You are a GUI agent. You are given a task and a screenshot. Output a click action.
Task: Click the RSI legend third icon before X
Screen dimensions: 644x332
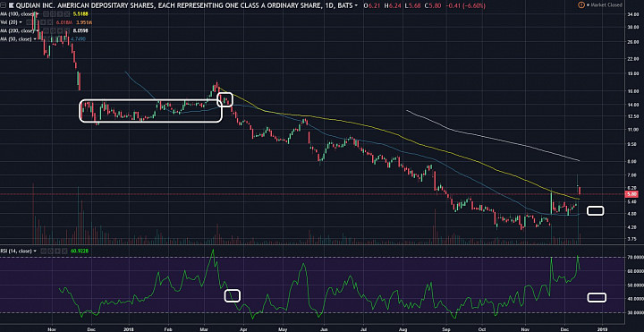tap(57, 251)
